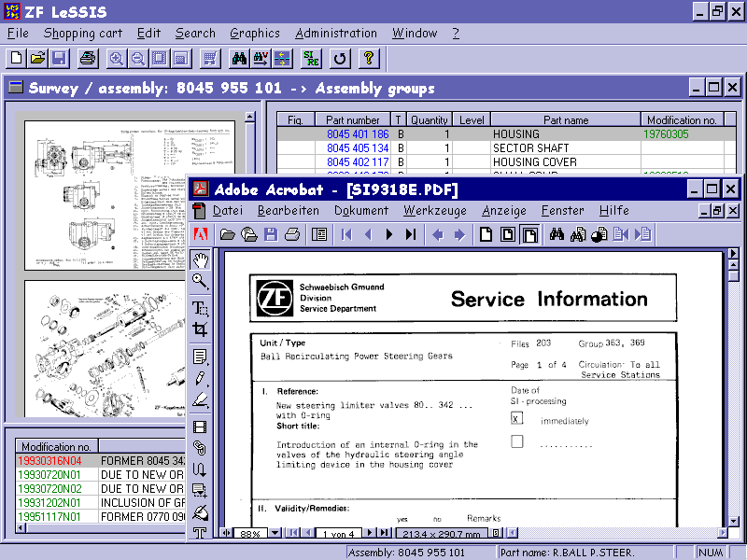Create a new document in ZF LeSSIS toolbar
This screenshot has width=747, height=560.
click(x=16, y=59)
